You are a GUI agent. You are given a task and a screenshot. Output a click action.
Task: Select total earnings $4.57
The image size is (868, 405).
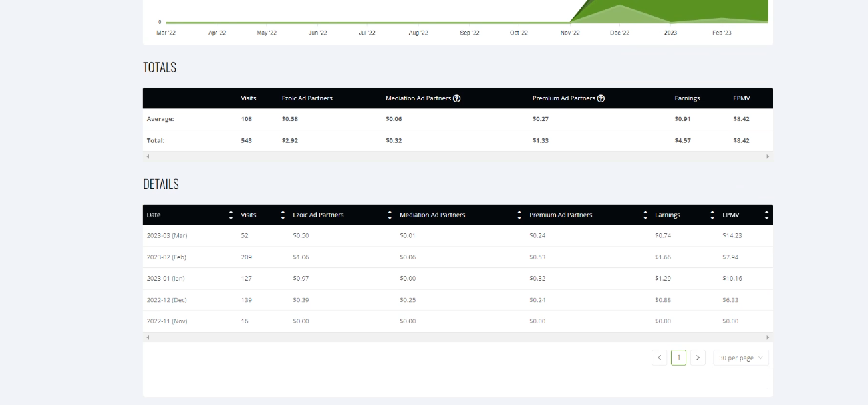click(x=682, y=141)
